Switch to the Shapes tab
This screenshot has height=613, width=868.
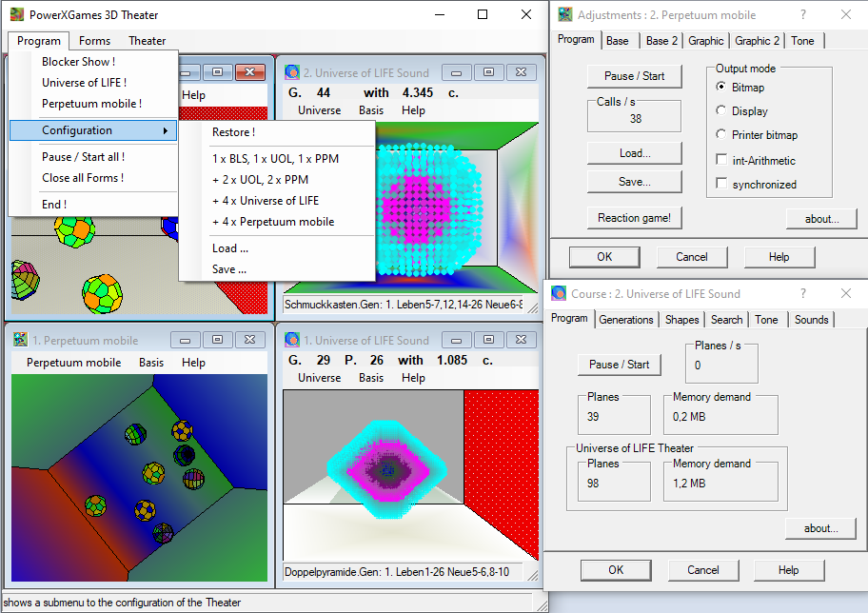(682, 320)
